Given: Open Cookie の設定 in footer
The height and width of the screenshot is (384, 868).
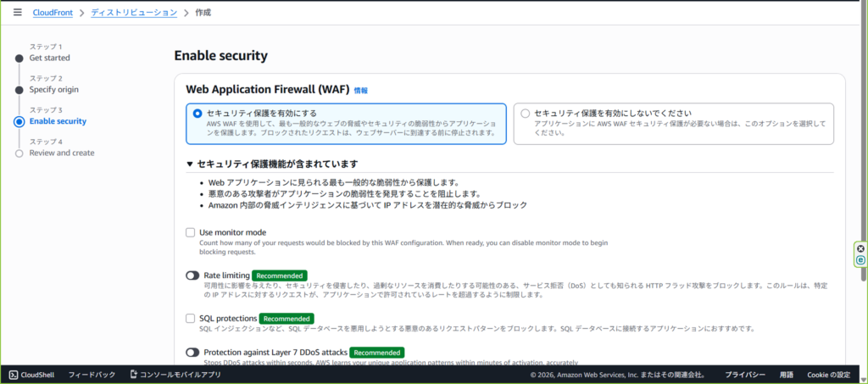Looking at the screenshot, I should 828,375.
